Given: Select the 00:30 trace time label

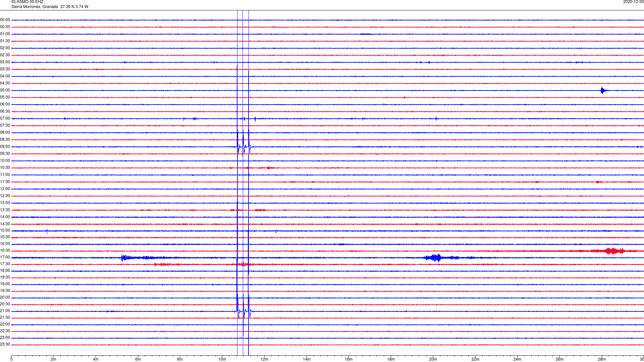Looking at the screenshot, I should pos(5,27).
